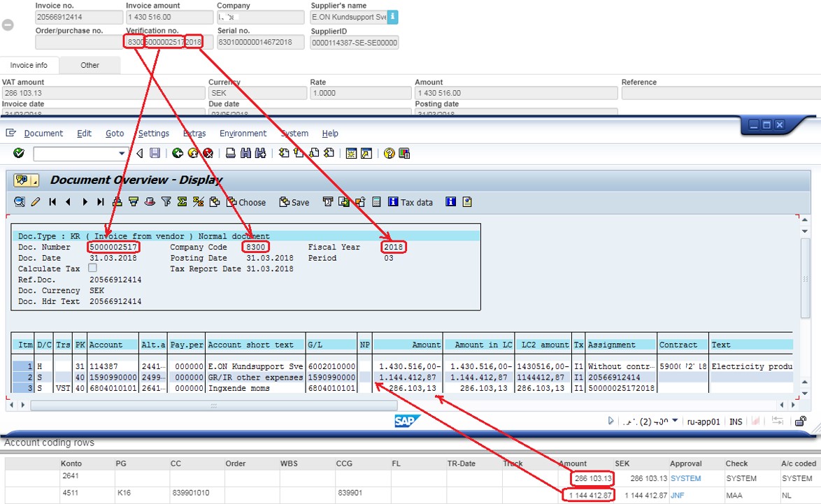This screenshot has height=504, width=821.
Task: Open Tax data from the toolbar
Action: point(410,202)
